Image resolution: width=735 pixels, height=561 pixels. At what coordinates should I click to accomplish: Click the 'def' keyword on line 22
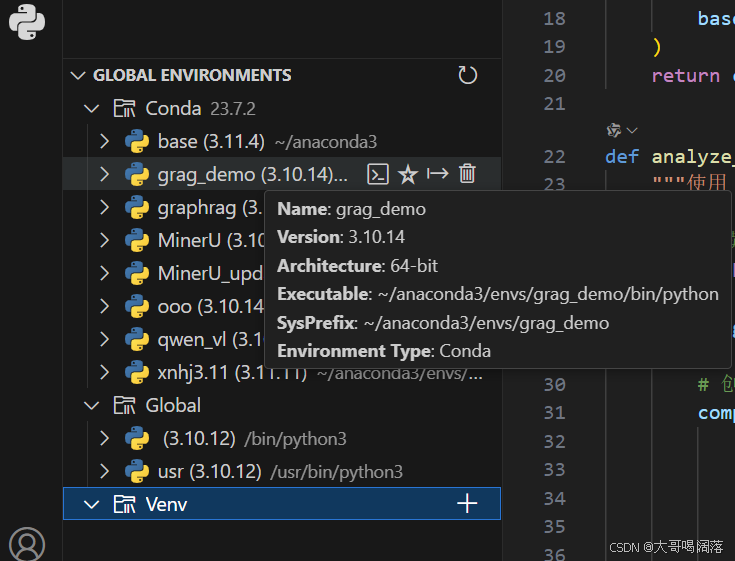622,157
